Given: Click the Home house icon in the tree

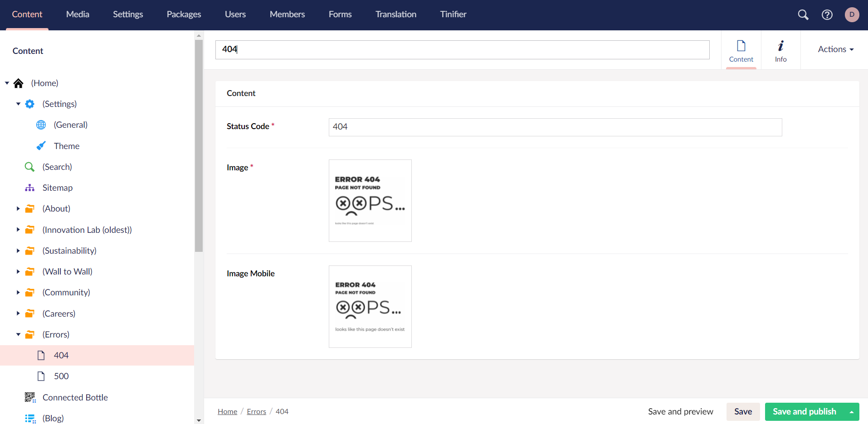Looking at the screenshot, I should pyautogui.click(x=18, y=83).
